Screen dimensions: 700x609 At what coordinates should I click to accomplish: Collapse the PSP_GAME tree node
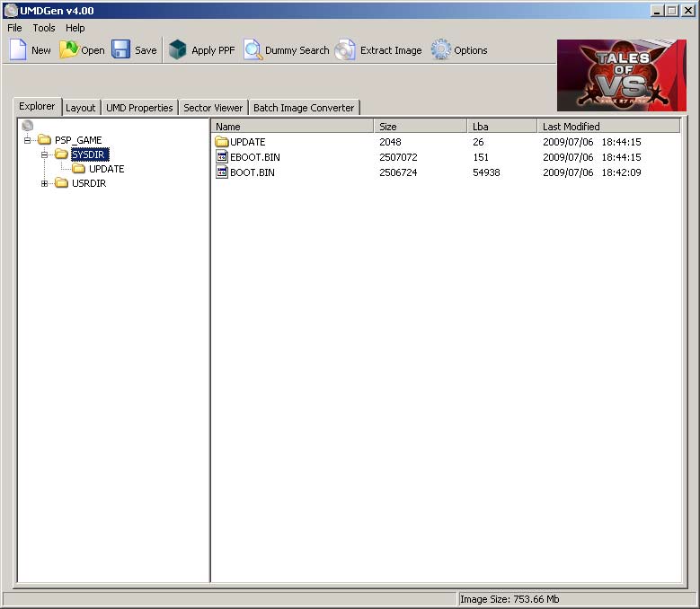[x=27, y=140]
